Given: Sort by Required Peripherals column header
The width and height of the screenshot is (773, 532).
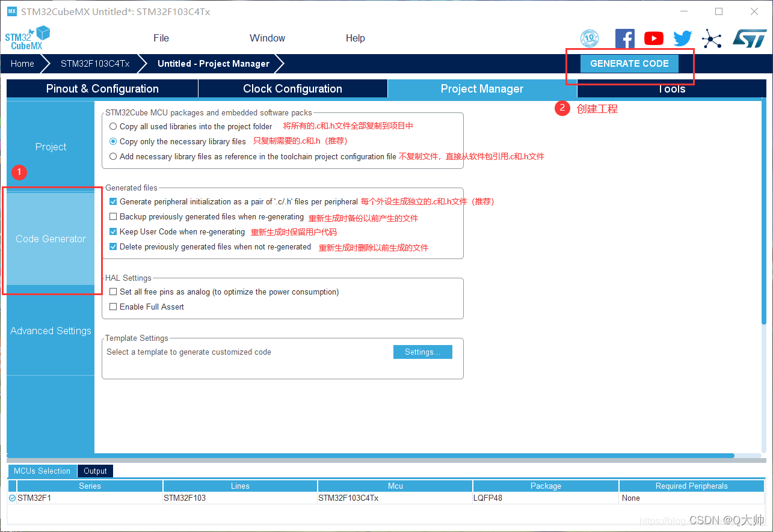Looking at the screenshot, I should pyautogui.click(x=692, y=486).
